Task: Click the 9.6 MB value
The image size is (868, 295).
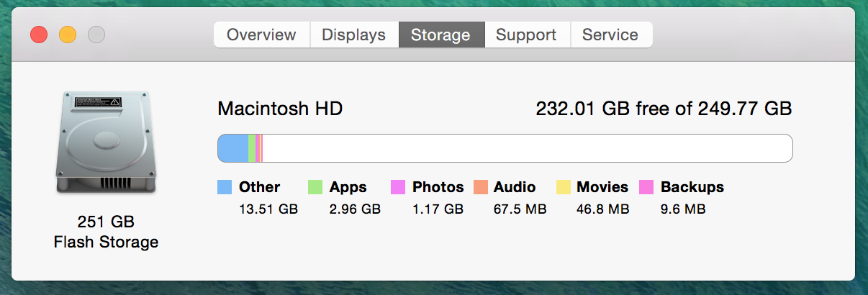Action: pos(683,209)
